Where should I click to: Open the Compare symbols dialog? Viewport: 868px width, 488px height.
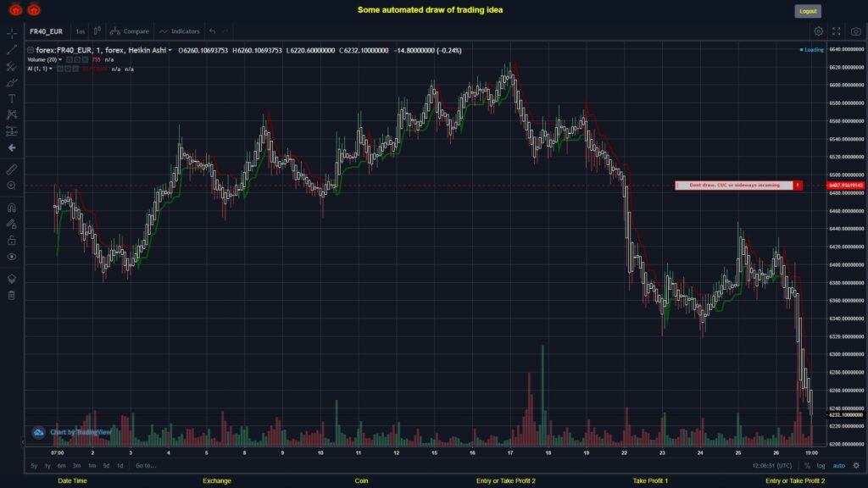click(130, 31)
